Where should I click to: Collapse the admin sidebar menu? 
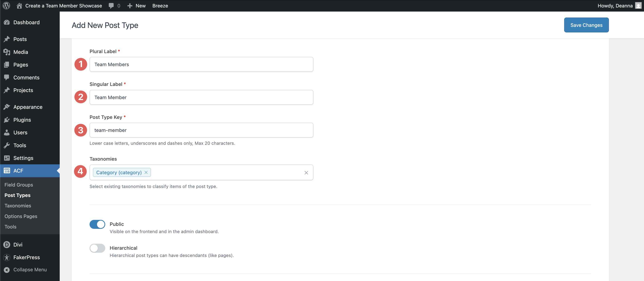click(30, 269)
